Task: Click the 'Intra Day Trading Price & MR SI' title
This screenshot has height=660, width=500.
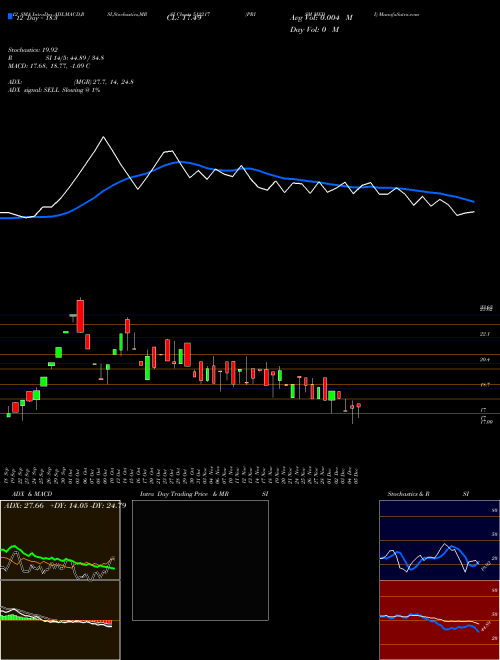Action: 204,494
